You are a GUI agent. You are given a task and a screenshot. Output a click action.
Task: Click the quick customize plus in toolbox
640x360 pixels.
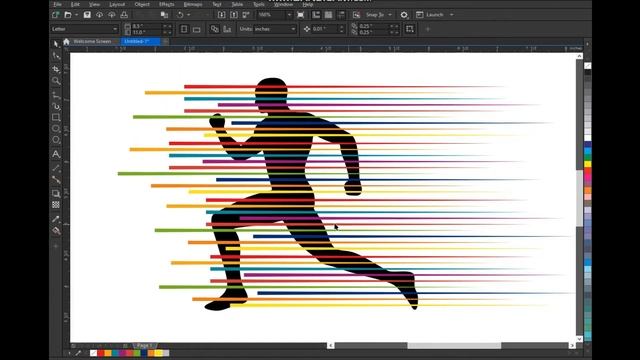[x=56, y=246]
